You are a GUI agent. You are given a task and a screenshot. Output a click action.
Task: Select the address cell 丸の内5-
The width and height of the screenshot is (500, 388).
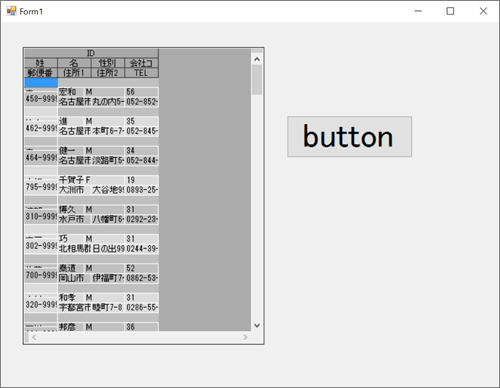point(108,102)
